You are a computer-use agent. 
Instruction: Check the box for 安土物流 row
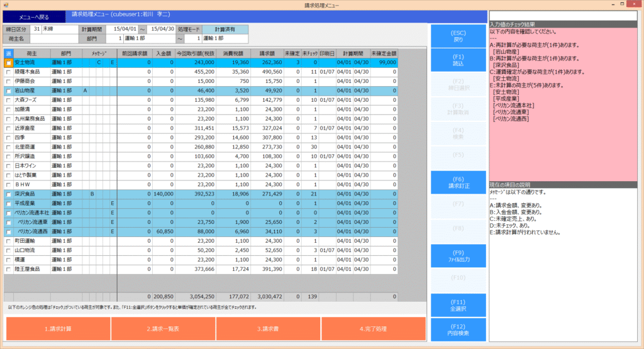click(8, 63)
